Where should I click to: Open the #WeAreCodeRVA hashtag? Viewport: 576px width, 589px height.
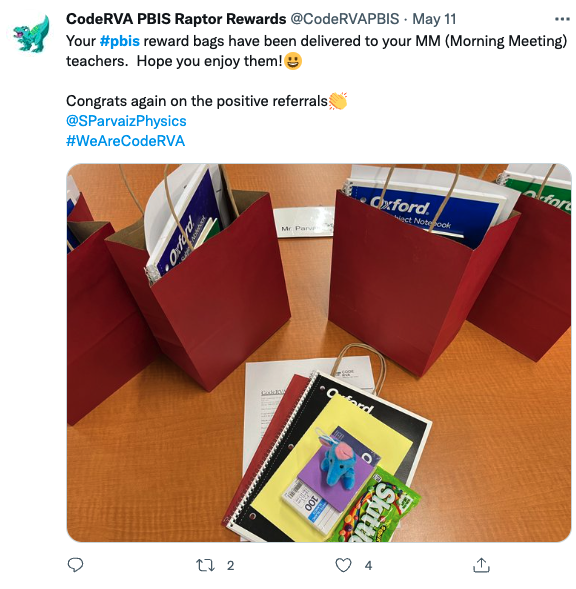pyautogui.click(x=125, y=141)
